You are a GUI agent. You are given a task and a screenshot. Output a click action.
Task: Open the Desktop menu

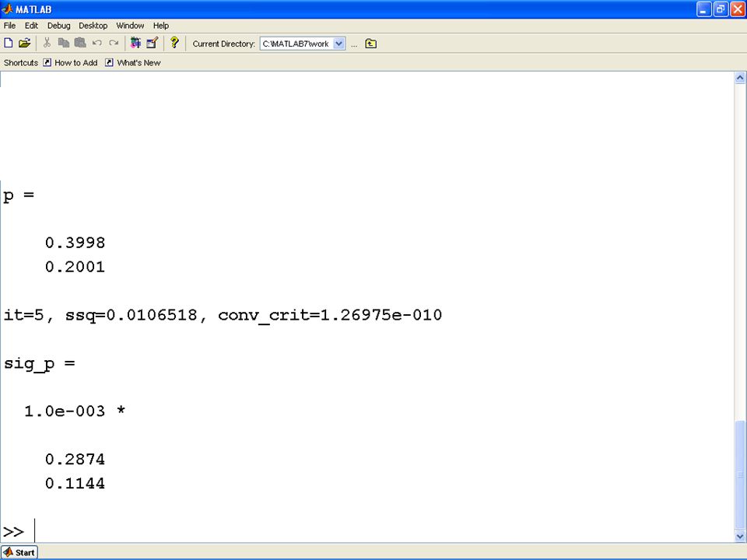pyautogui.click(x=93, y=26)
